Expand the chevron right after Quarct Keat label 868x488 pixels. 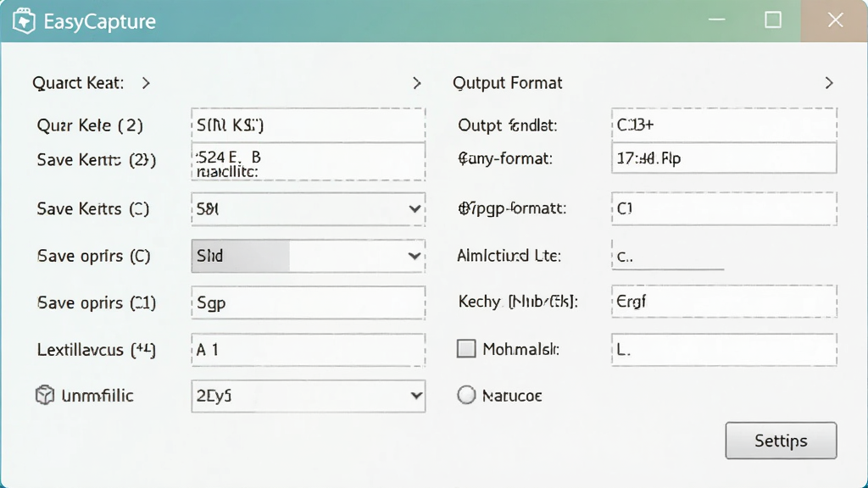[146, 83]
